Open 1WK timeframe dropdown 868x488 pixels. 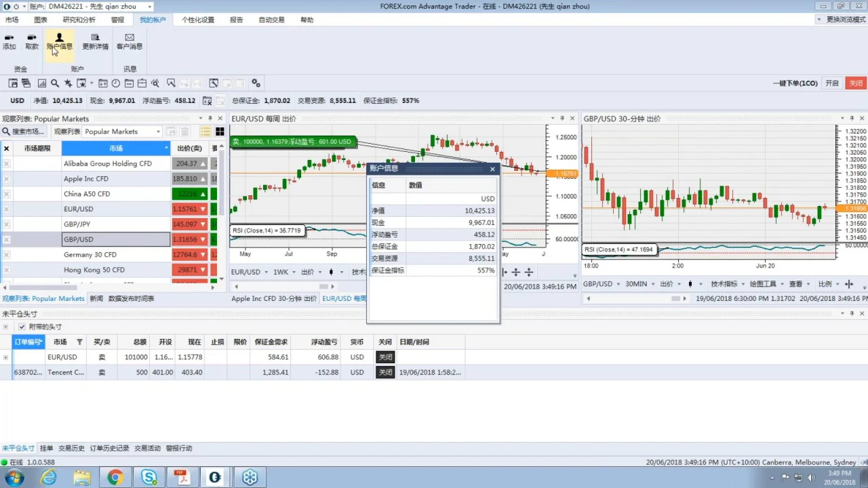(x=285, y=272)
